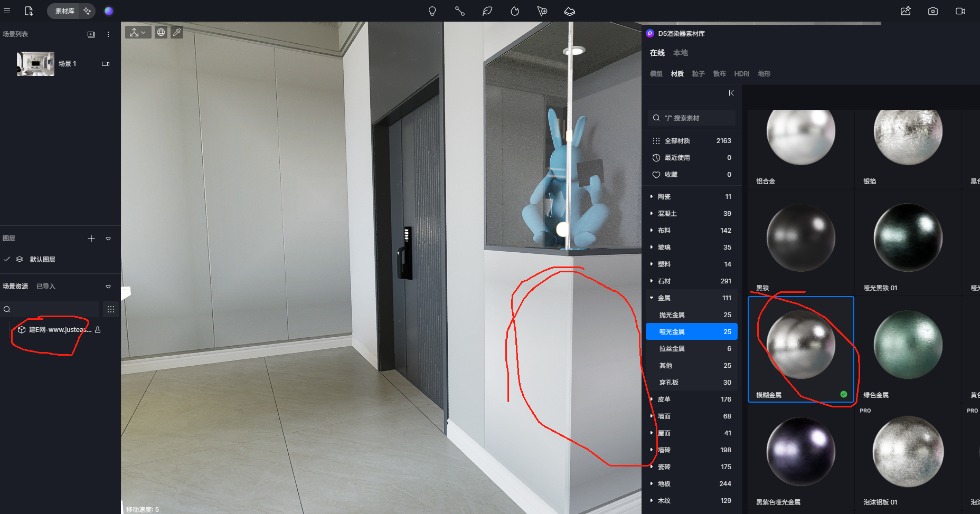The width and height of the screenshot is (980, 514).
Task: Select the material eyedropper picker tool
Action: coord(177,33)
